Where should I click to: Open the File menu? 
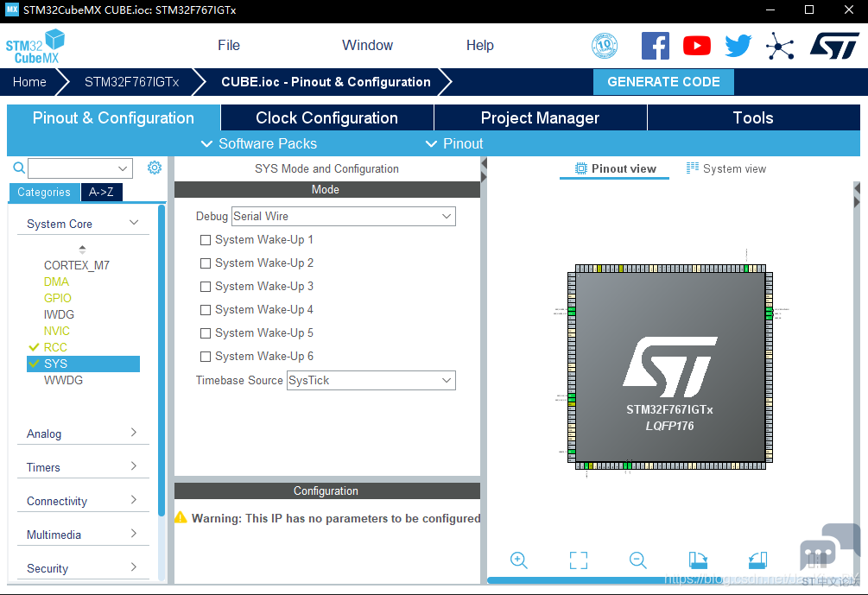tap(229, 46)
